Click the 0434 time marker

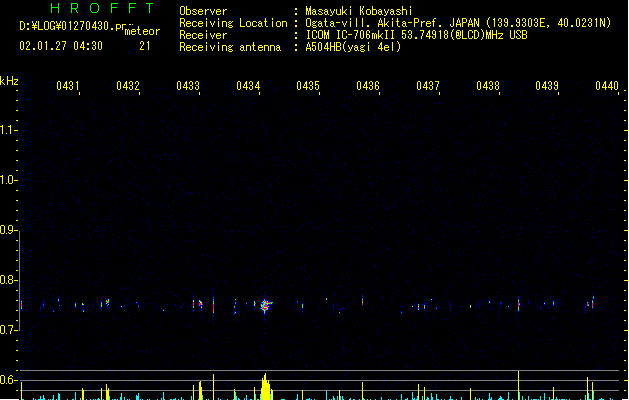(x=248, y=85)
